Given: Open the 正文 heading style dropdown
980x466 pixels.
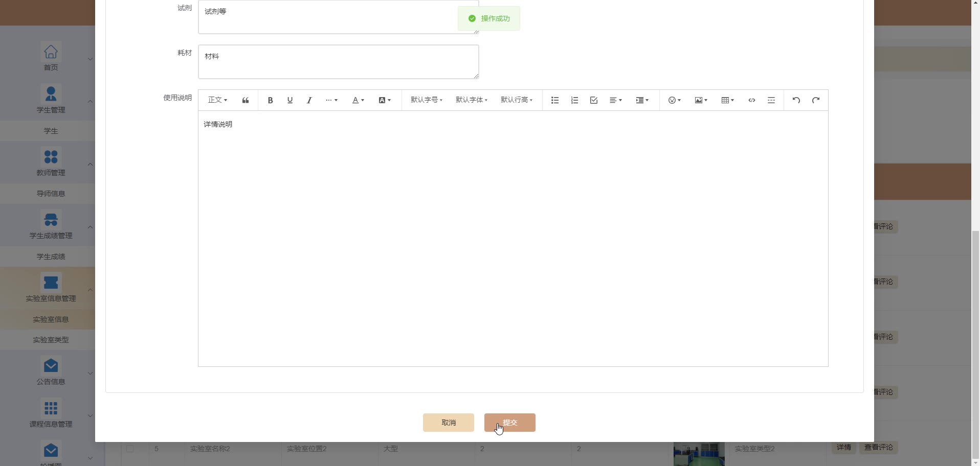Looking at the screenshot, I should pos(217,100).
